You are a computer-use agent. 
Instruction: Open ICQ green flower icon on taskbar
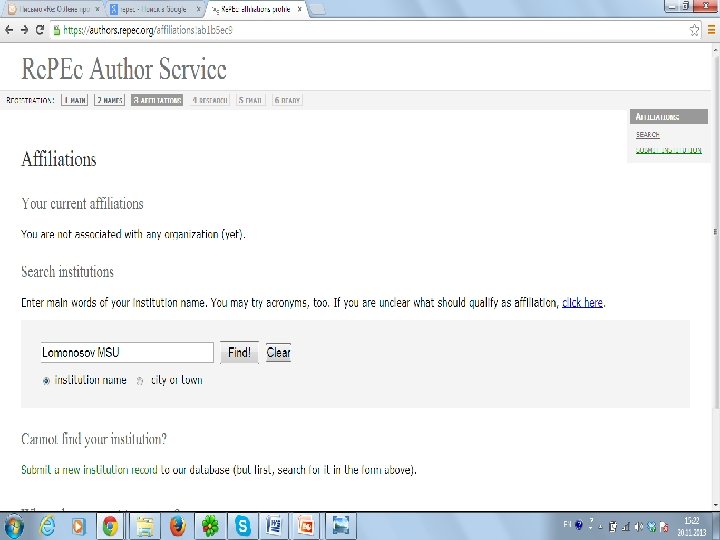(x=210, y=526)
